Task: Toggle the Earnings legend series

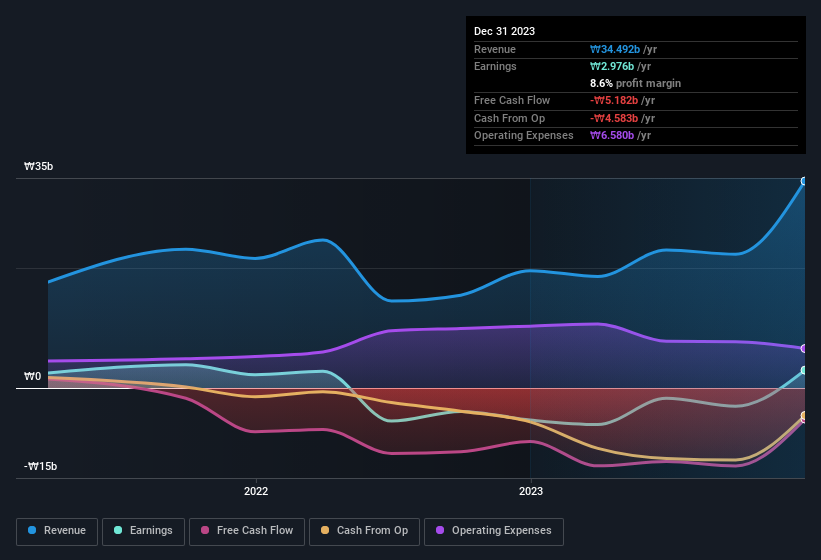Action: pyautogui.click(x=143, y=531)
